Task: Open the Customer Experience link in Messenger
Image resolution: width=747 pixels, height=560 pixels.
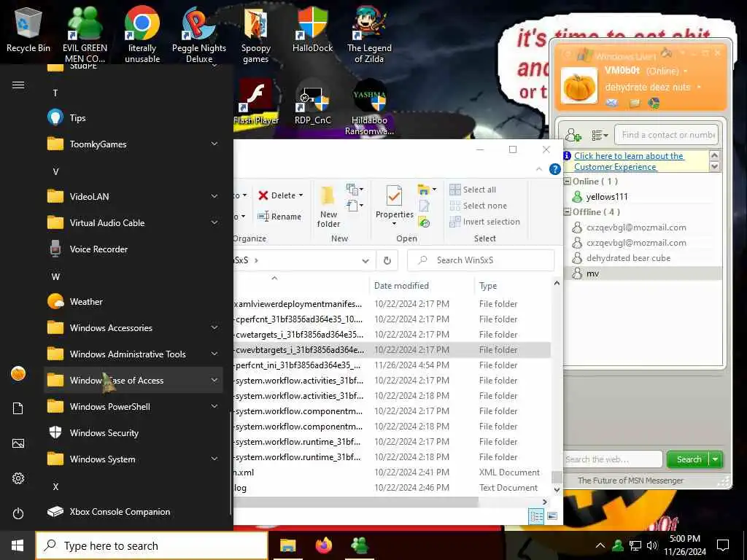Action: [629, 161]
